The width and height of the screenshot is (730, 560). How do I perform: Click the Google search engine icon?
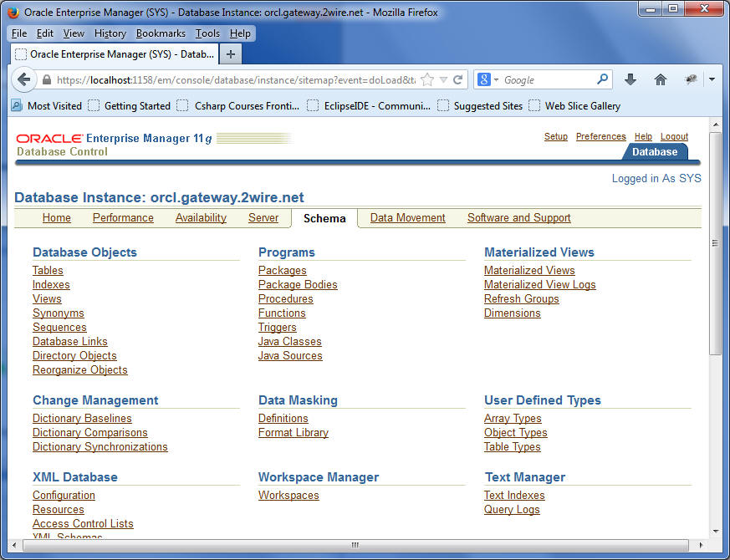[x=483, y=79]
